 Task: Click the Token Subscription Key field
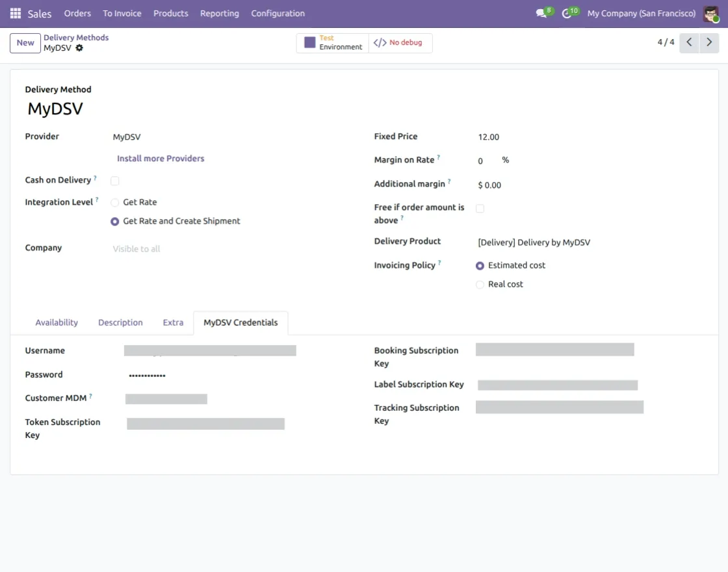coord(205,423)
